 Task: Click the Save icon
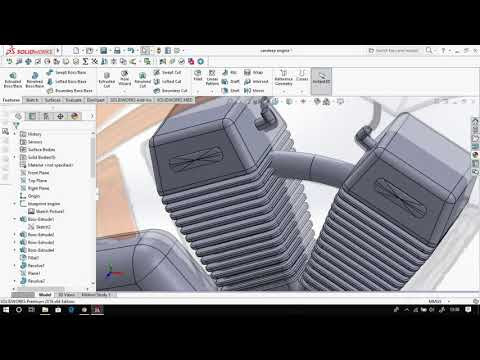coord(104,51)
